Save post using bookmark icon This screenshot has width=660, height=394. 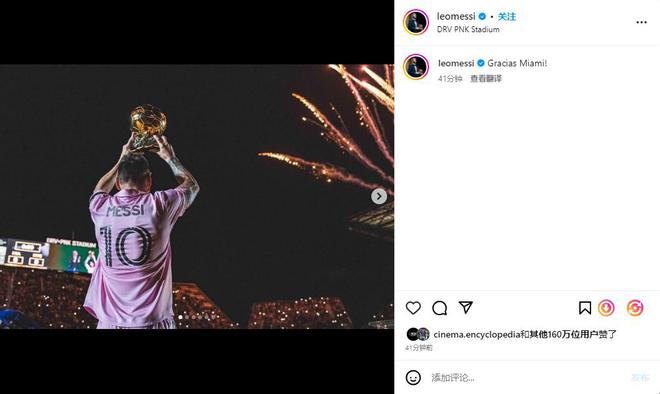coord(585,308)
